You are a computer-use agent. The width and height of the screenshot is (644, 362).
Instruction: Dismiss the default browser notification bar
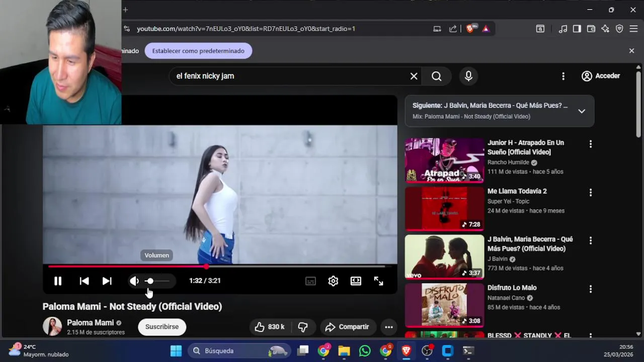[x=631, y=51]
